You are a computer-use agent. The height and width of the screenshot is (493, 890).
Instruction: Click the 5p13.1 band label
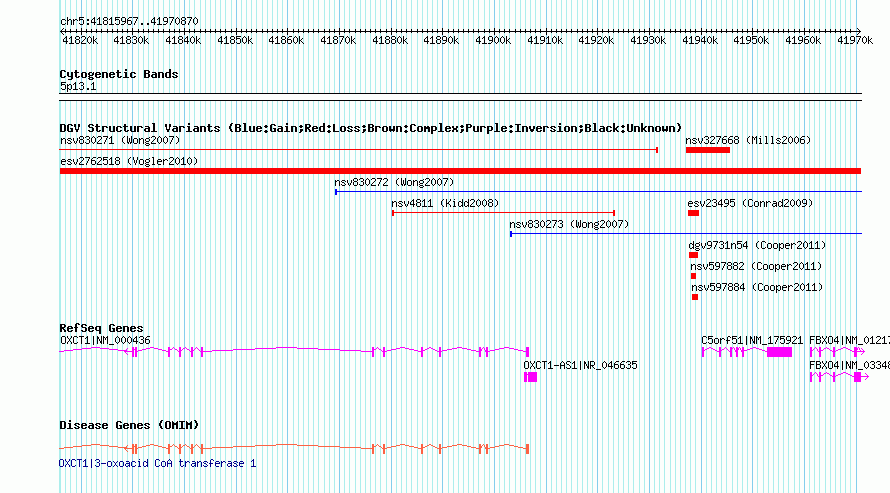78,86
